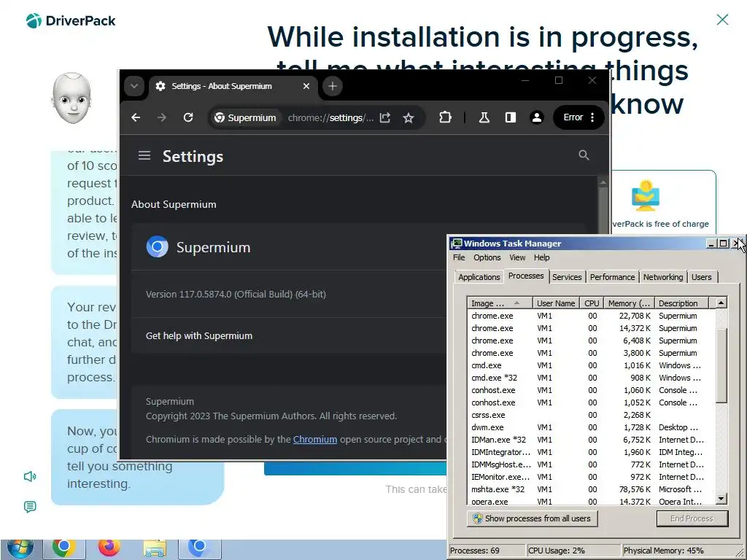Select the csrss.exe process
Screen dimensions: 747x560
(591, 415)
